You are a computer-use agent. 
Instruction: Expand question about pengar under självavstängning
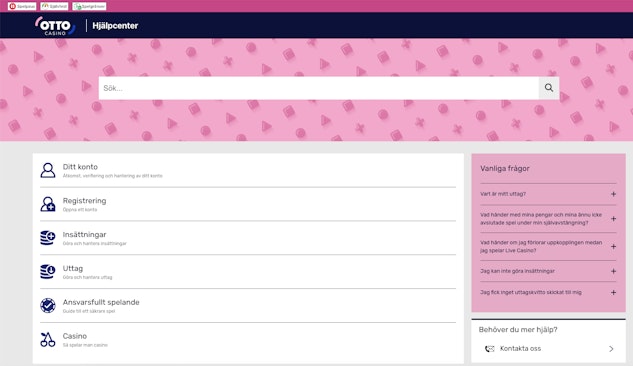pyautogui.click(x=548, y=219)
